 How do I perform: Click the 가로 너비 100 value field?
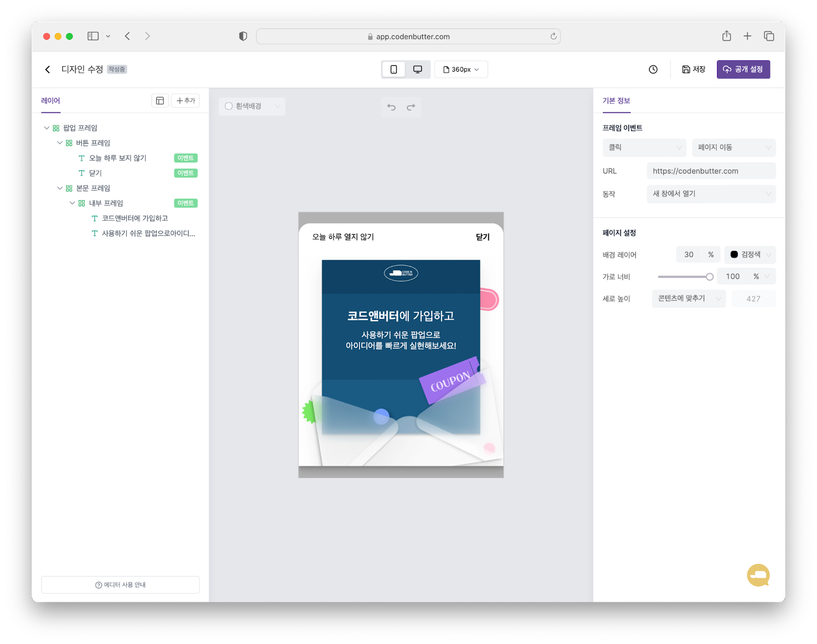pyautogui.click(x=733, y=277)
